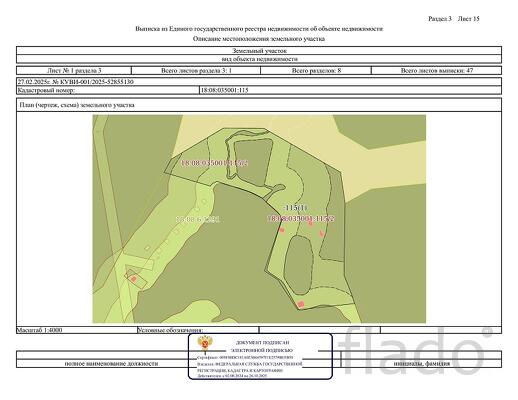This screenshot has width=518, height=400.
Task: Click the 'Раздел 3 Лист 15' page header
Action: point(454,19)
